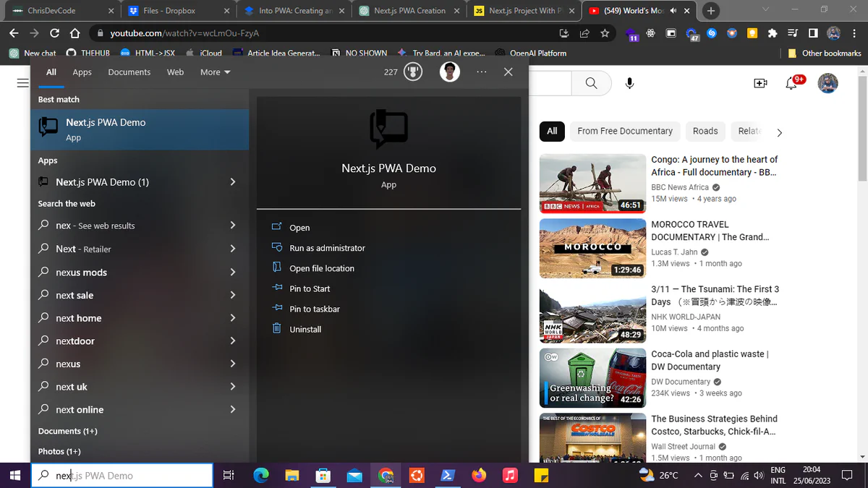Click the Microsoft Rewards trophy icon

click(413, 72)
